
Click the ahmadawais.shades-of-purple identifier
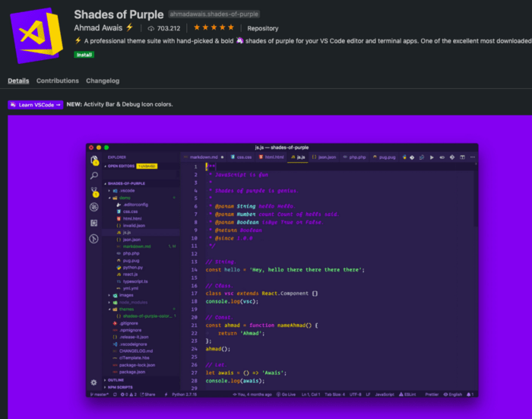(x=214, y=14)
